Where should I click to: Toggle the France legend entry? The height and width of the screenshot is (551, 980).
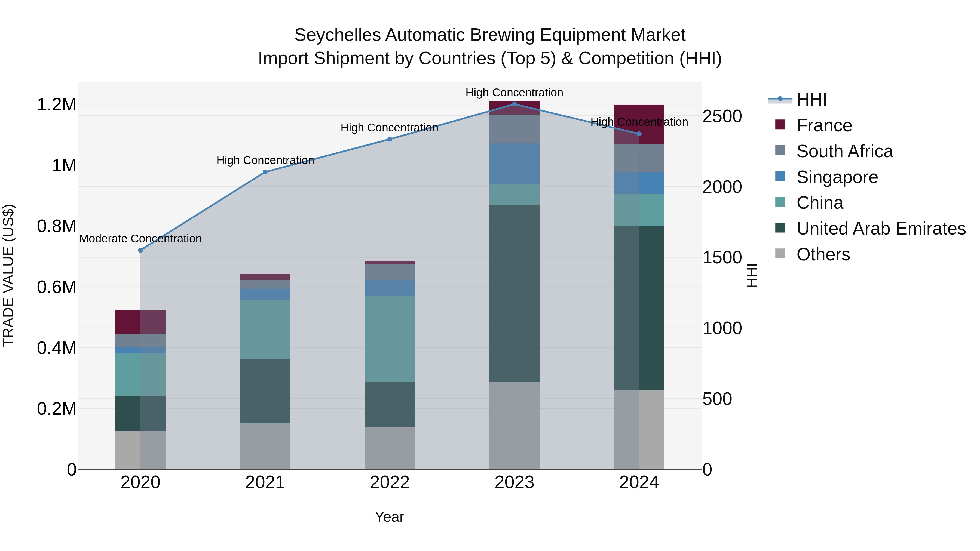pos(813,125)
